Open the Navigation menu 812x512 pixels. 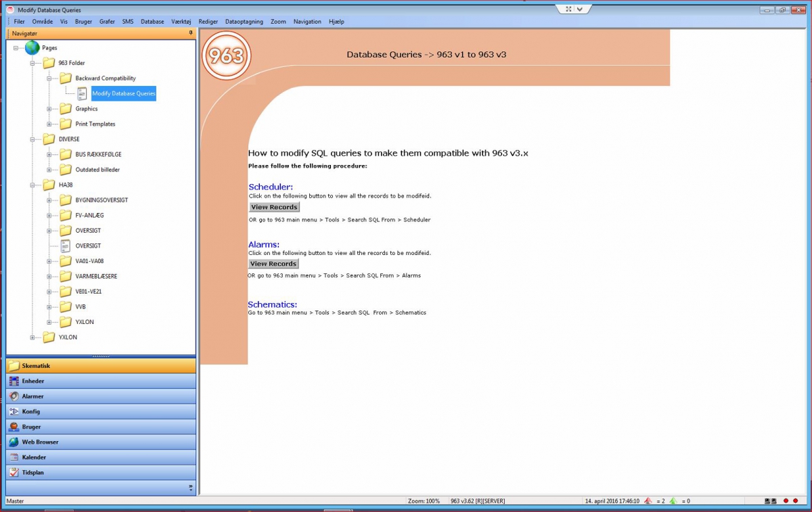pyautogui.click(x=307, y=22)
